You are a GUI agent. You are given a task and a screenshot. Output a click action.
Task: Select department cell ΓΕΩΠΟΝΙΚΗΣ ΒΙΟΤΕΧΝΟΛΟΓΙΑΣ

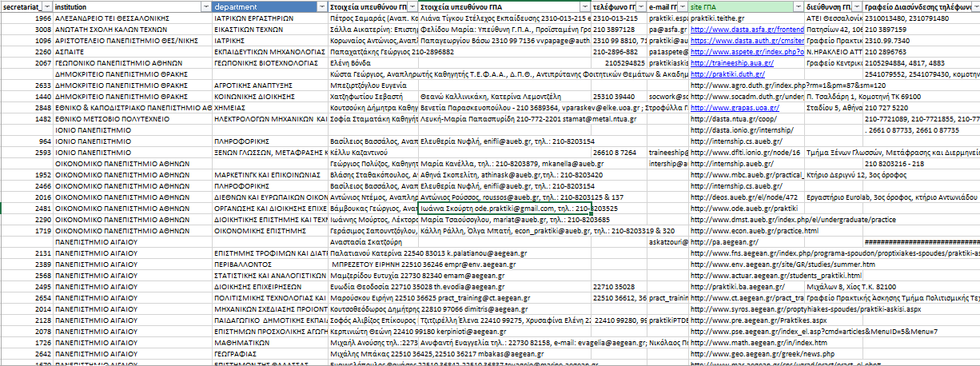click(270, 62)
